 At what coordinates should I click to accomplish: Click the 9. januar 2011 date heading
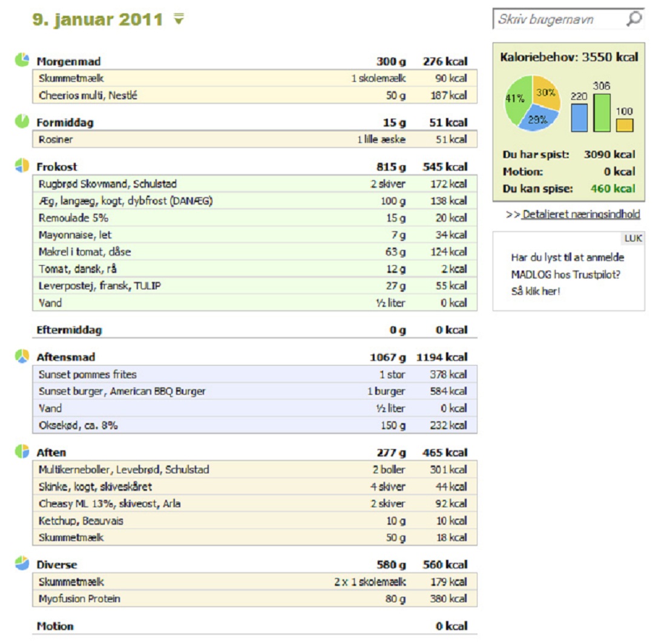point(97,19)
